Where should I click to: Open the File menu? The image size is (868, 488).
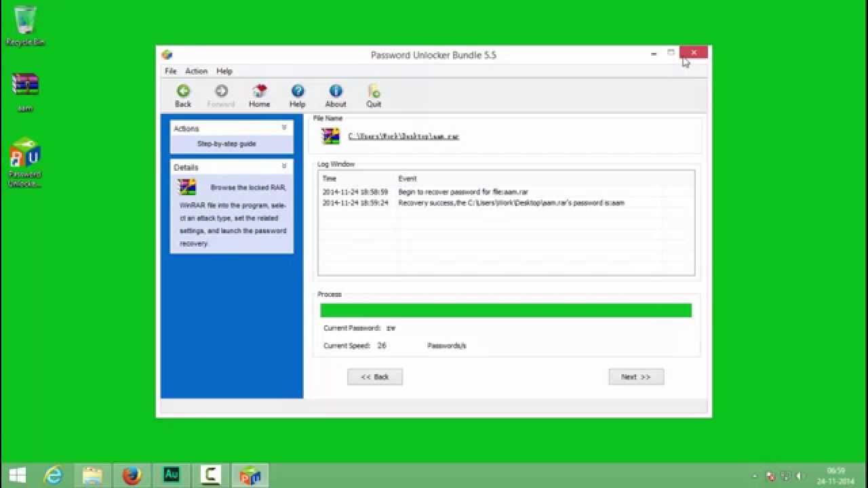tap(171, 71)
